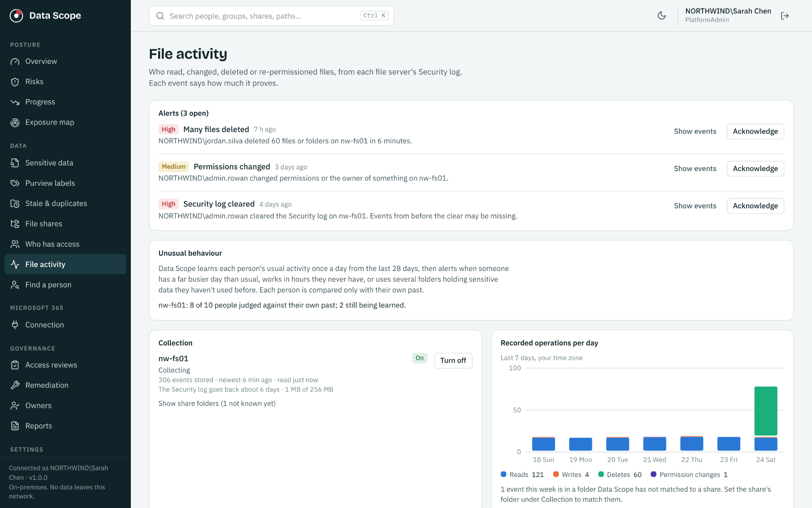Click the Deletes green legend swatch
The image size is (812, 508).
601,474
